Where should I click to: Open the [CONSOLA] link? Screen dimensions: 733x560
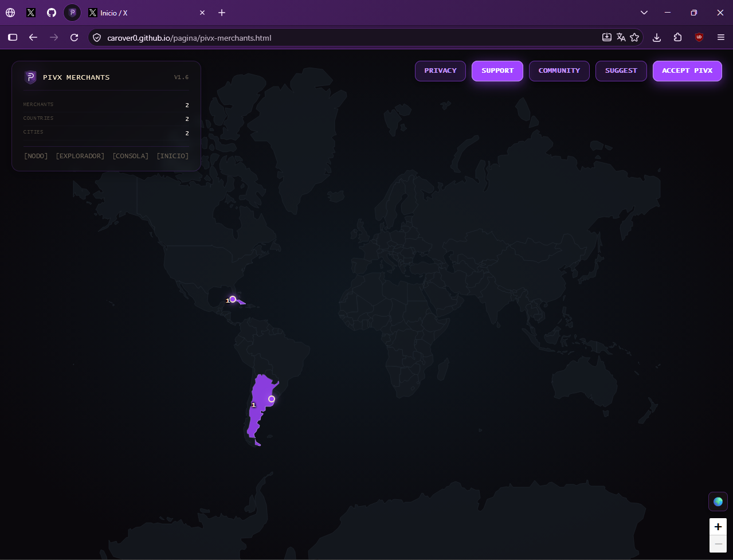tap(131, 156)
